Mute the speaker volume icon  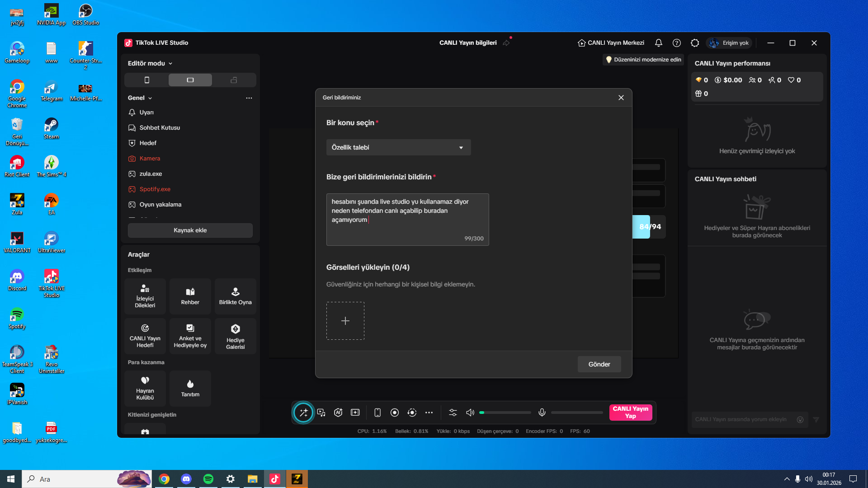470,413
